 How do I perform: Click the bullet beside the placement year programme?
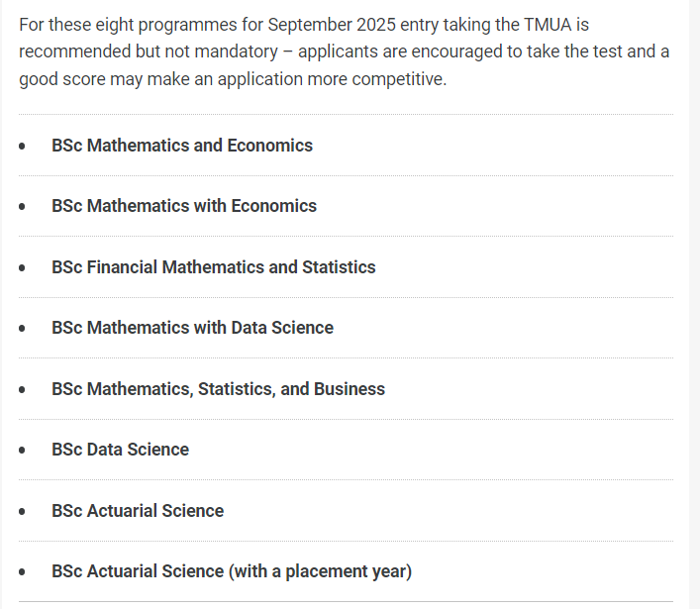22,572
